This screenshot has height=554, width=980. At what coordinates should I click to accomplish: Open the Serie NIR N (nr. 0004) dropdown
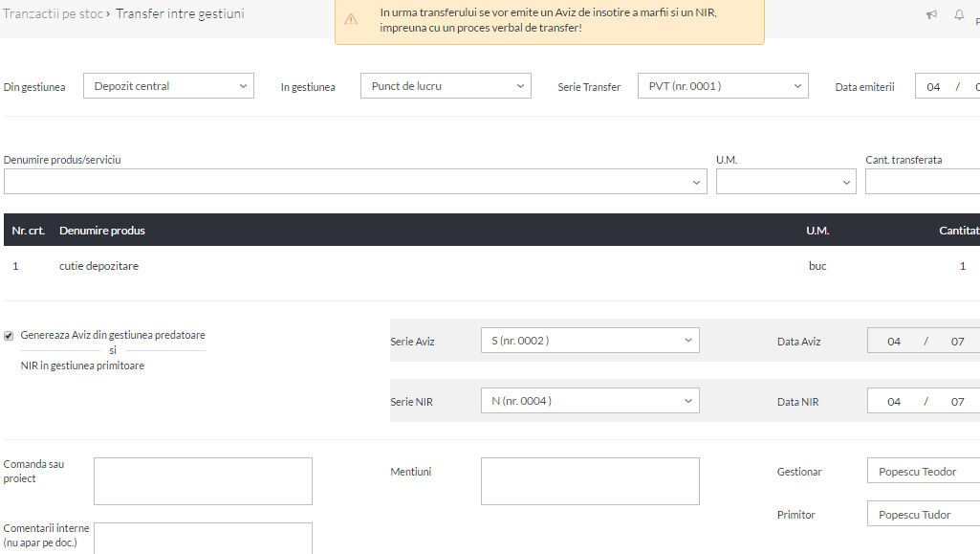point(590,401)
